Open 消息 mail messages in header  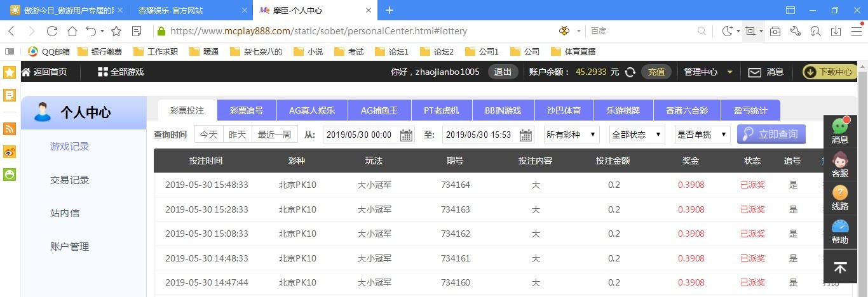tap(766, 72)
